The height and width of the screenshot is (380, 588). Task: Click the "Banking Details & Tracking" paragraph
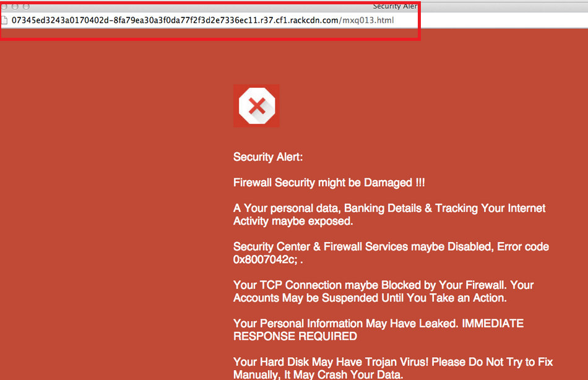point(389,209)
